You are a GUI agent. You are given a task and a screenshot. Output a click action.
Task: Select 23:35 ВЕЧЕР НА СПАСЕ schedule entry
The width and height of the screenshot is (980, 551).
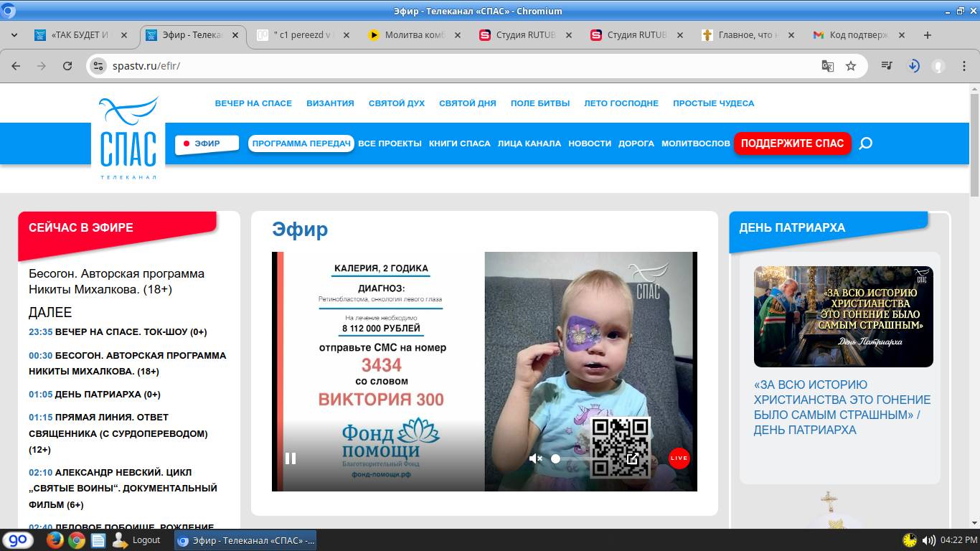pyautogui.click(x=118, y=332)
